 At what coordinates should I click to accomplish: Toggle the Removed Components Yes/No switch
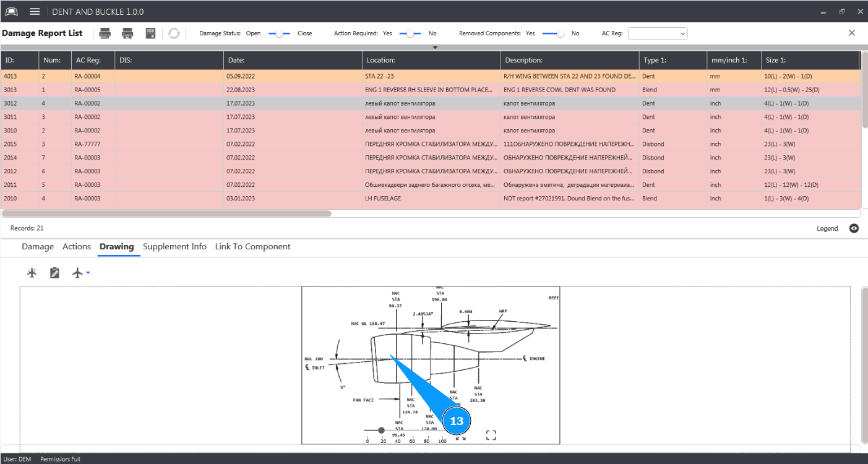[x=552, y=33]
